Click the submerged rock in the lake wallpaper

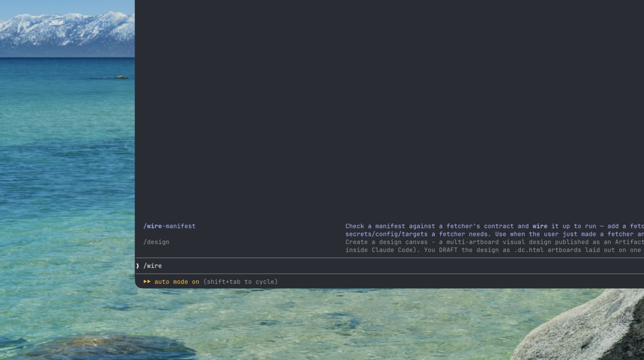coord(108,347)
